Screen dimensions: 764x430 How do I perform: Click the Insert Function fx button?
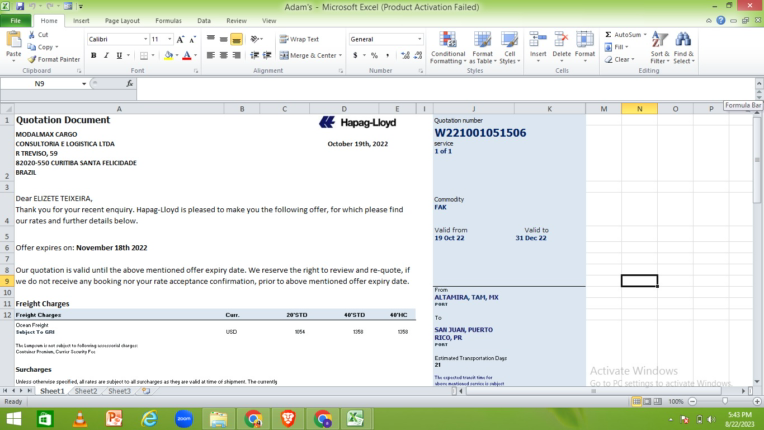[130, 84]
